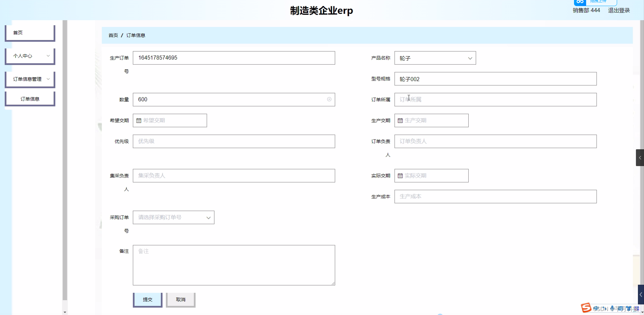Click the blue 拖拽上传 upload icon

point(580,2)
